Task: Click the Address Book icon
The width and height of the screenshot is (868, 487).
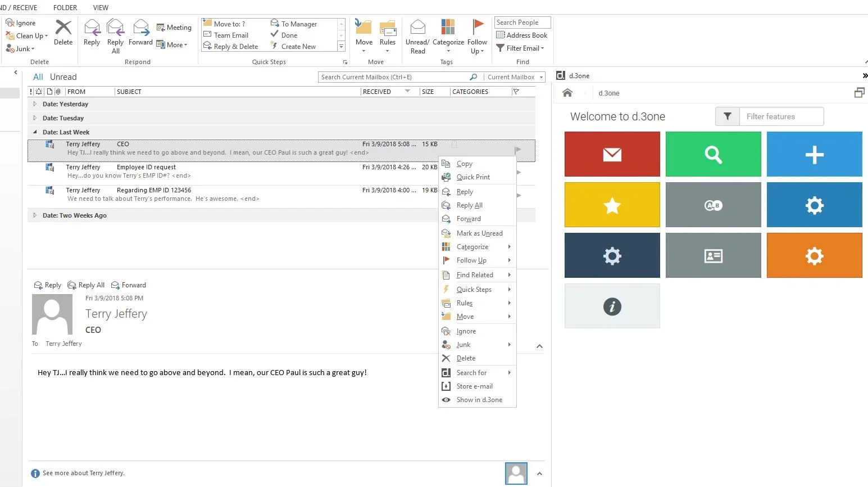Action: [522, 35]
